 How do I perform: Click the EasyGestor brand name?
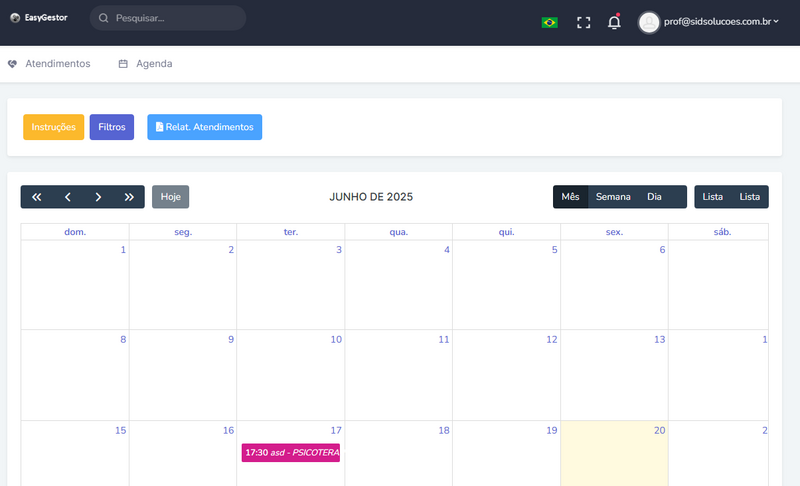click(x=46, y=18)
